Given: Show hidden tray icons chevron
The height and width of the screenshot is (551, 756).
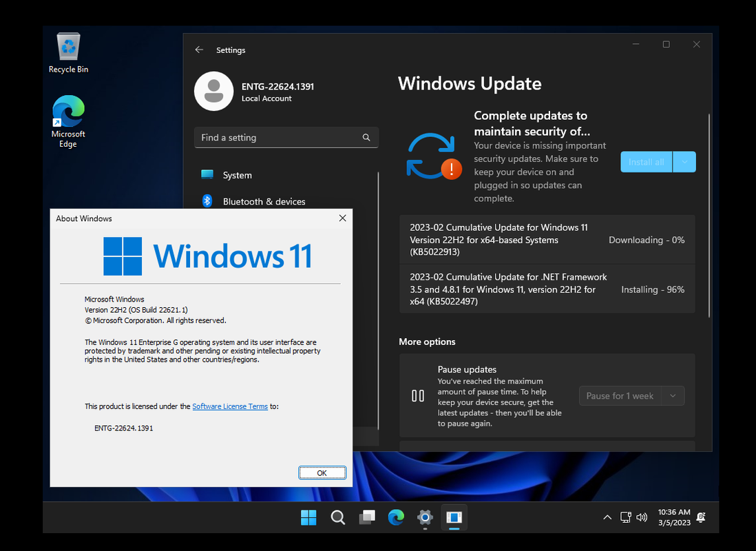Looking at the screenshot, I should [607, 517].
